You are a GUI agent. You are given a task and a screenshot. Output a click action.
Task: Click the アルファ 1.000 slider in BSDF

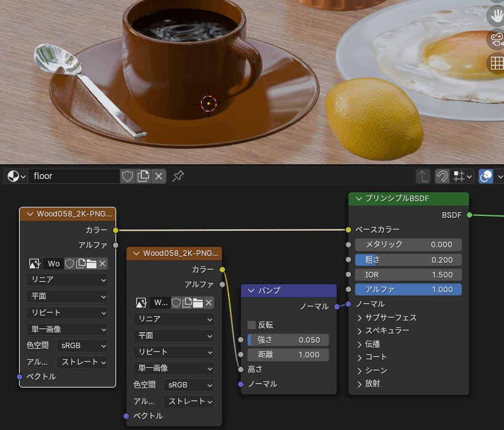click(x=408, y=290)
